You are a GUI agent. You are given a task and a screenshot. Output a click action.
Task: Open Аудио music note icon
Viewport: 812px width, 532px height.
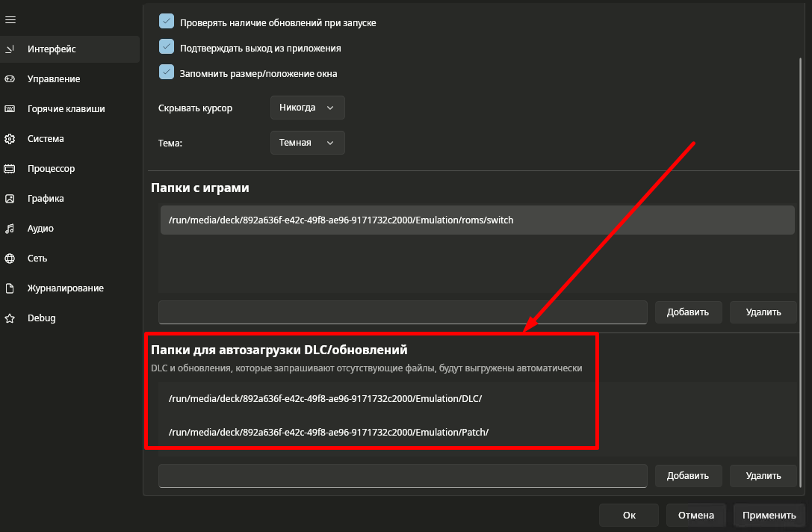click(10, 229)
